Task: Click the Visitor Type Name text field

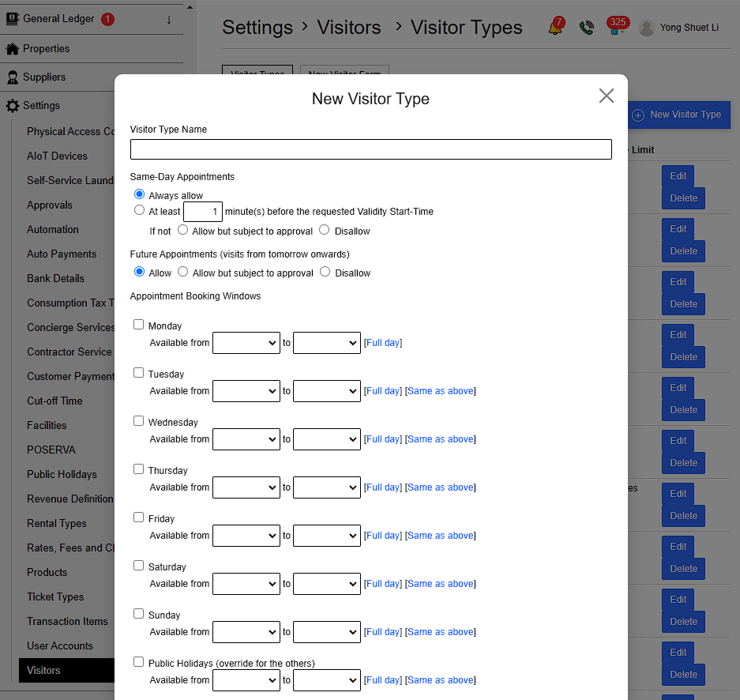Action: pos(370,149)
